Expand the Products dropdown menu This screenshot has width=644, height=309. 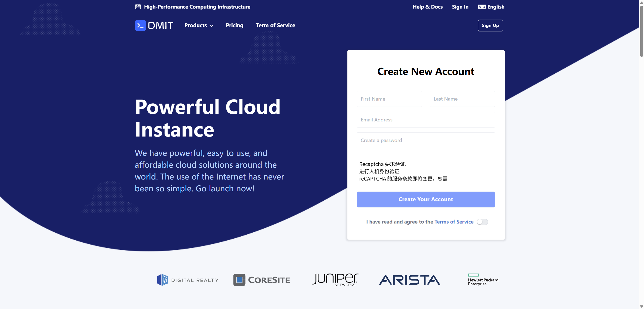click(x=199, y=25)
